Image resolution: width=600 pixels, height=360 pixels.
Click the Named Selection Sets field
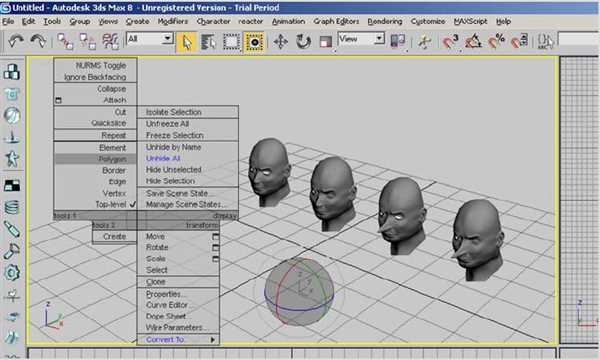579,39
